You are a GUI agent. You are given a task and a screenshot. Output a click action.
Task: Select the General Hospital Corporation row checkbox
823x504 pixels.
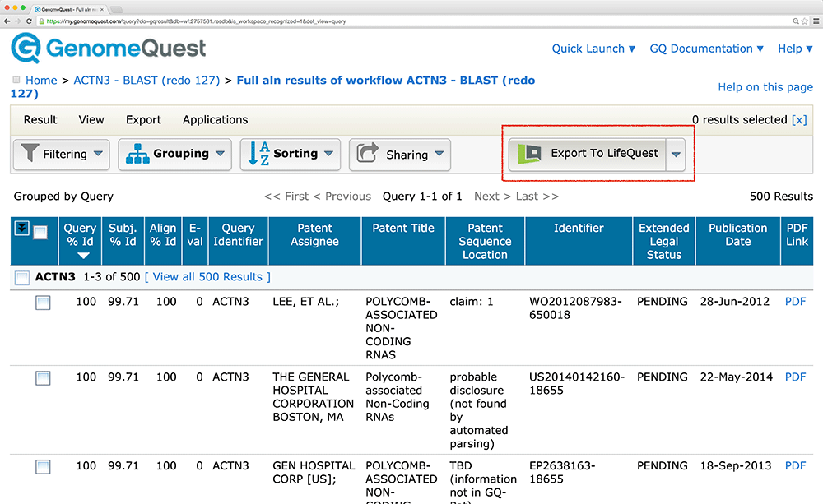click(x=43, y=378)
